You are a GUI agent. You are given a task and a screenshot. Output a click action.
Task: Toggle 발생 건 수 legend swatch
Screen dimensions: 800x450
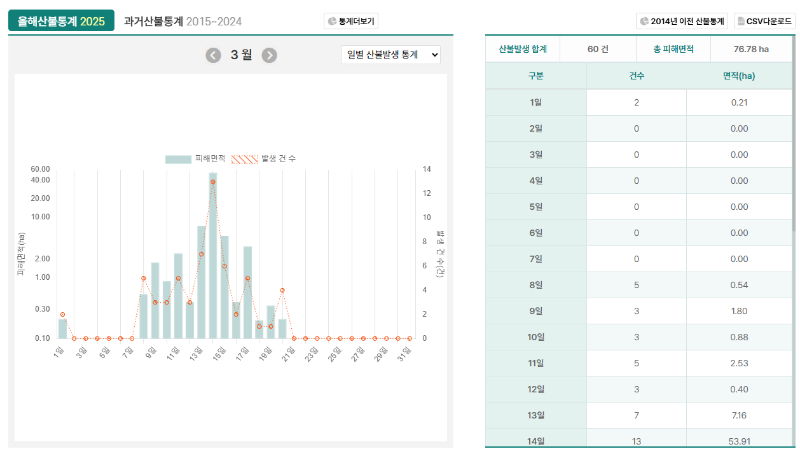tap(244, 159)
